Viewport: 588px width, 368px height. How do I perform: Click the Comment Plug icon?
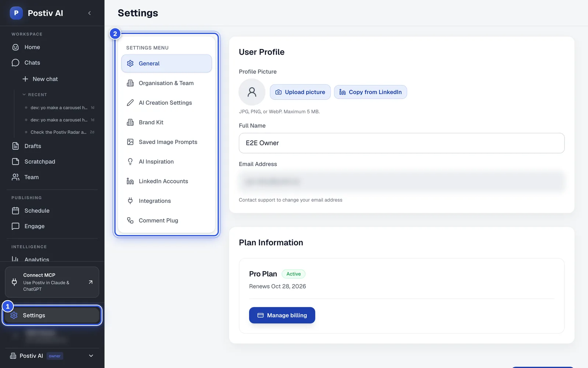point(130,220)
